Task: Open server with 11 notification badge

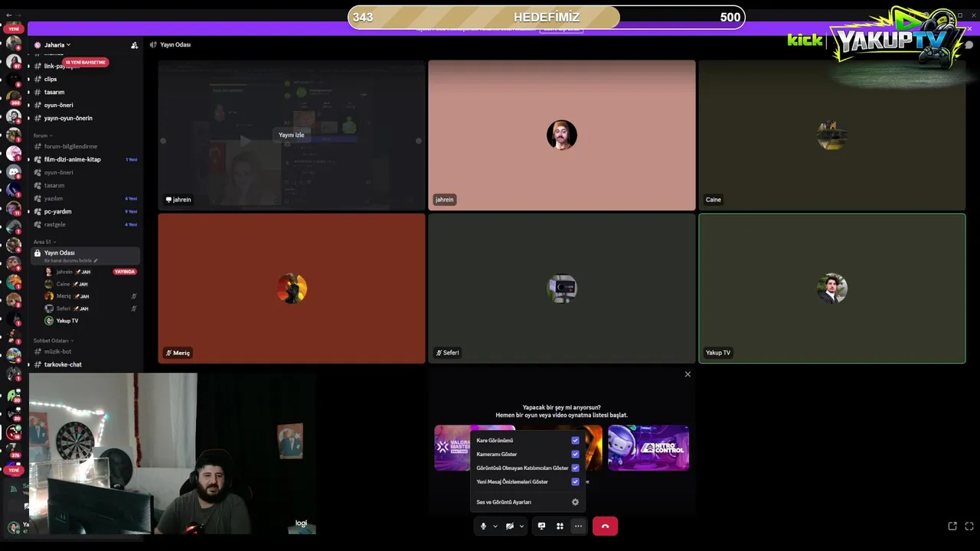Action: pos(14,209)
